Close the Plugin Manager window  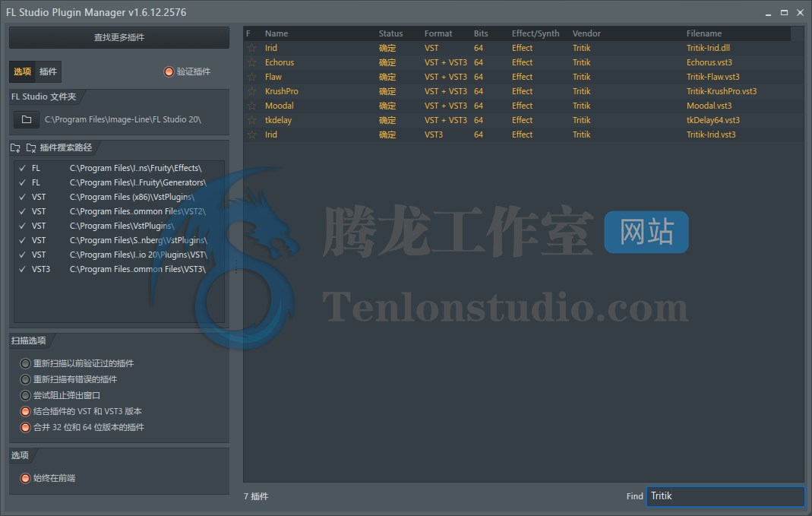click(x=800, y=12)
